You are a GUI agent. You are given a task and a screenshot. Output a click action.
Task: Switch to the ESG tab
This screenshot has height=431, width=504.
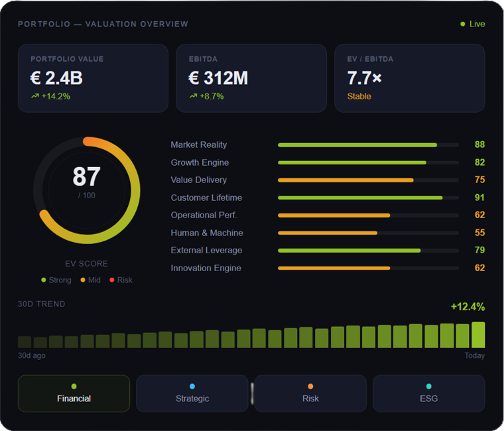[x=429, y=393]
